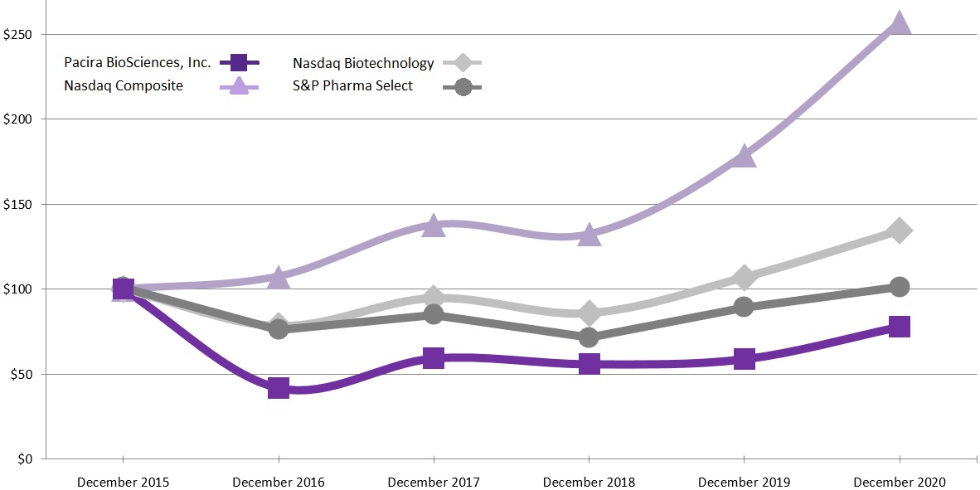
Task: Click Nasdaq Composite triangle at December 2020
Action: (900, 24)
